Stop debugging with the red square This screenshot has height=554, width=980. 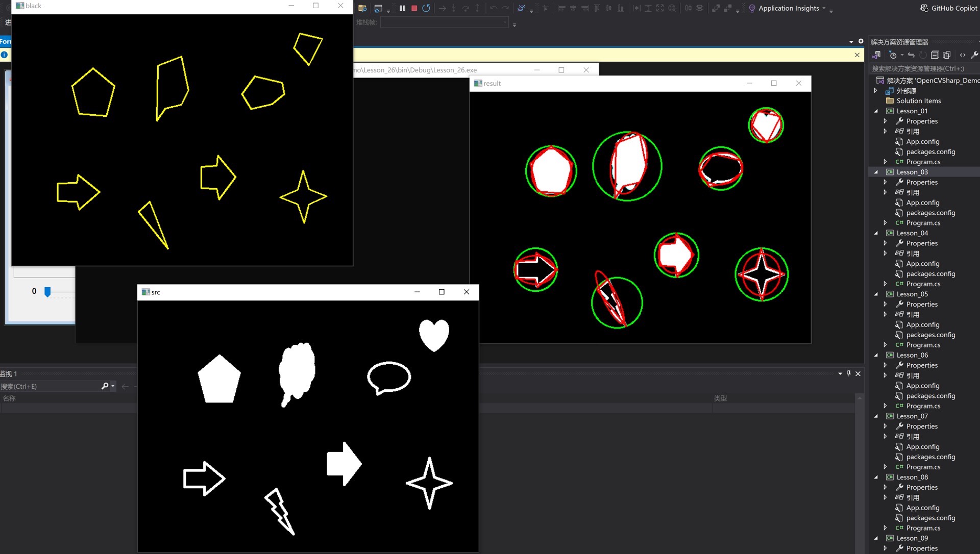click(414, 8)
